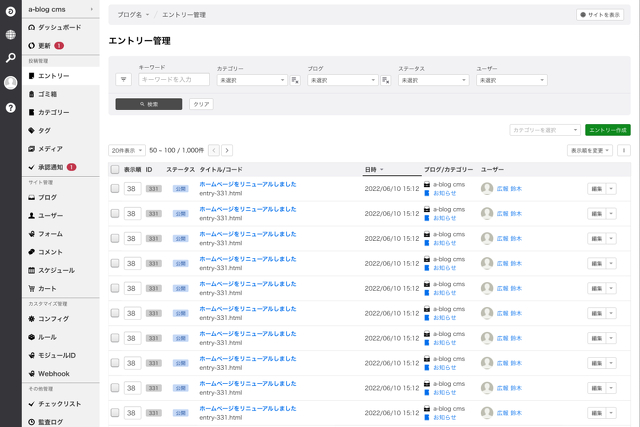Sort by the 日時 column header

point(372,170)
